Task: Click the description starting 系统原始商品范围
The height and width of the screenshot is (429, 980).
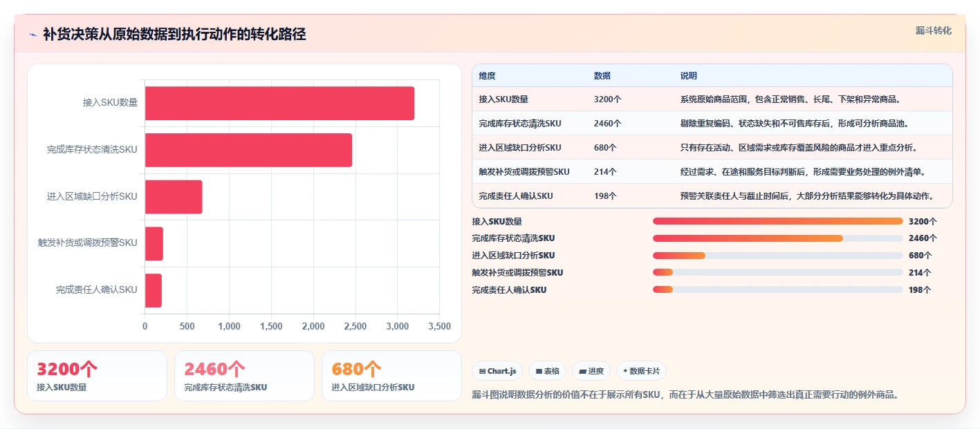Action: tap(791, 99)
